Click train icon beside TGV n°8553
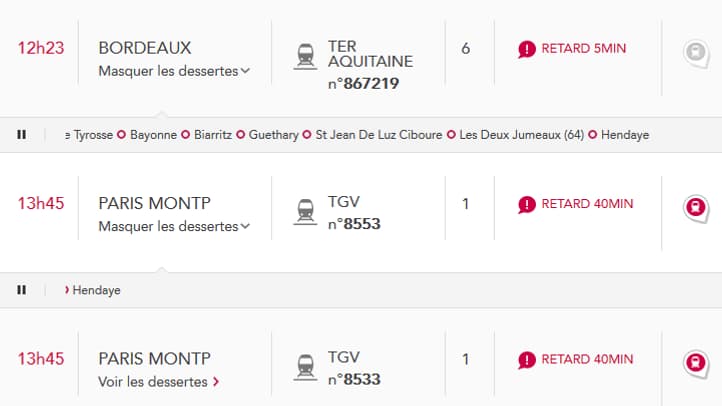This screenshot has width=722, height=406. click(x=305, y=212)
